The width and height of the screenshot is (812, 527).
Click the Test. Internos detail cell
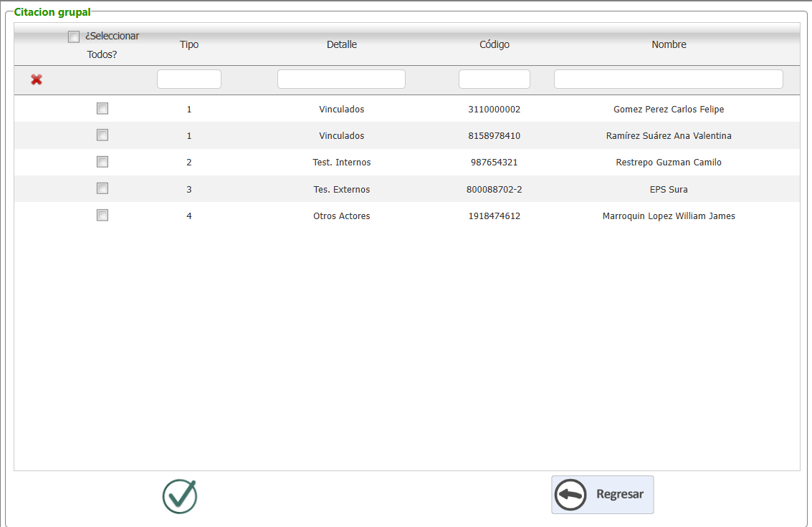(x=342, y=163)
